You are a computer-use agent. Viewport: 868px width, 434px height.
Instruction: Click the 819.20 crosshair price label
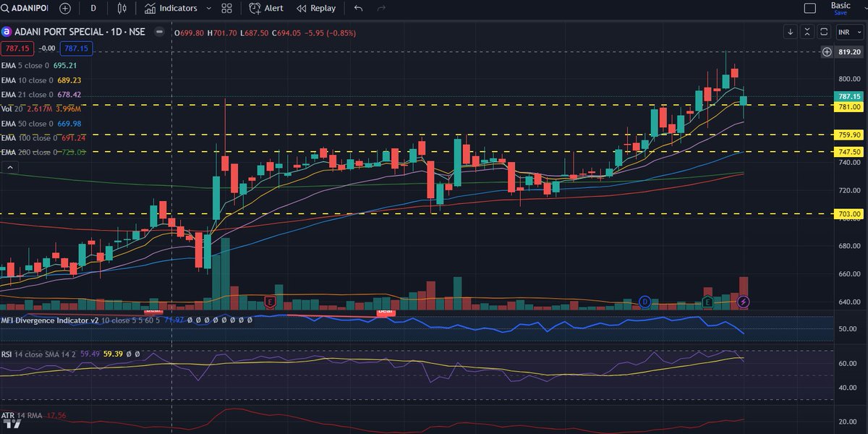[849, 52]
